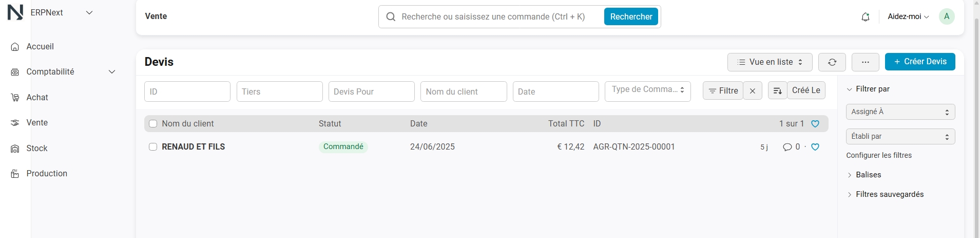Image resolution: width=980 pixels, height=238 pixels.
Task: Toggle the sort direction icon
Action: [x=777, y=90]
